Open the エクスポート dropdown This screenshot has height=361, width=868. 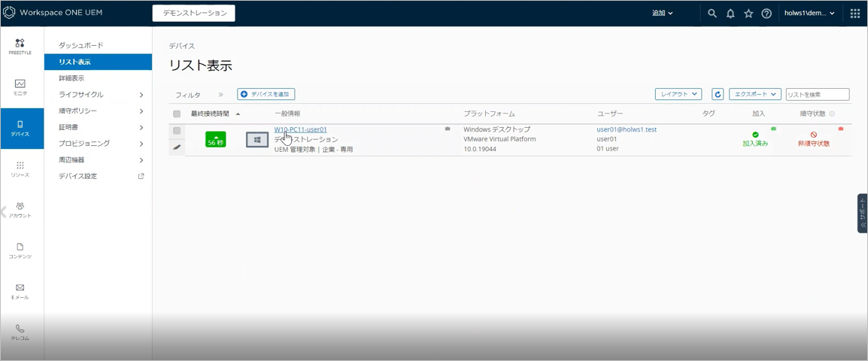(755, 94)
